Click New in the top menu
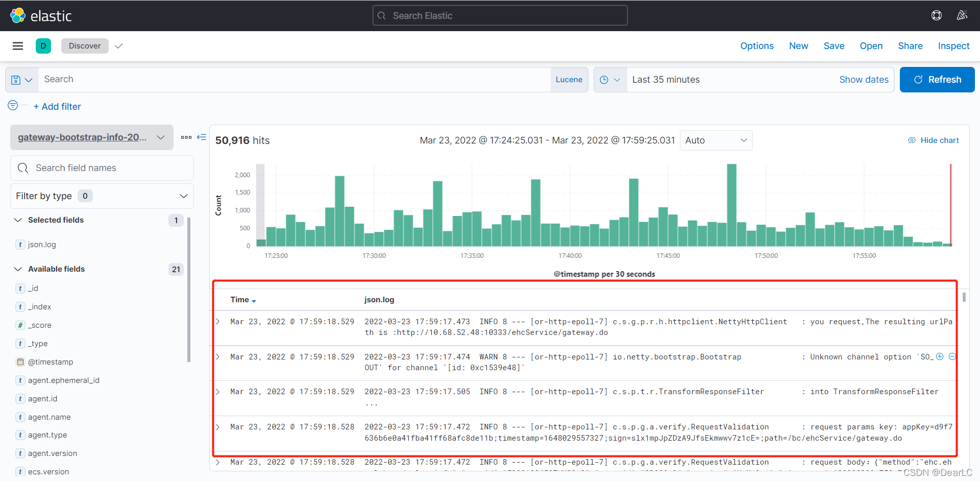The image size is (980, 481). (798, 46)
